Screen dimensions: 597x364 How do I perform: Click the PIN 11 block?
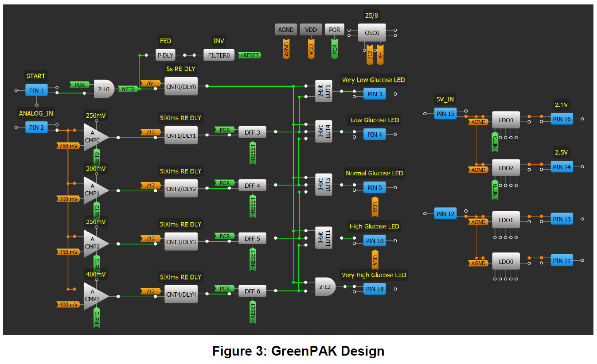pos(562,260)
